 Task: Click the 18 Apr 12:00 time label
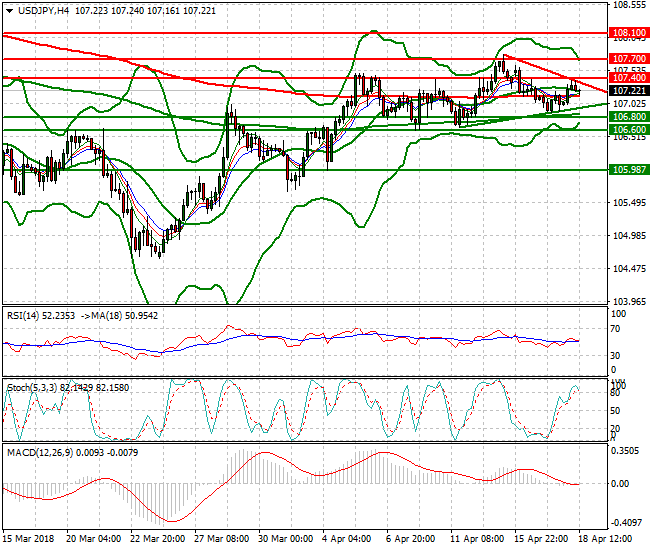[x=605, y=539]
